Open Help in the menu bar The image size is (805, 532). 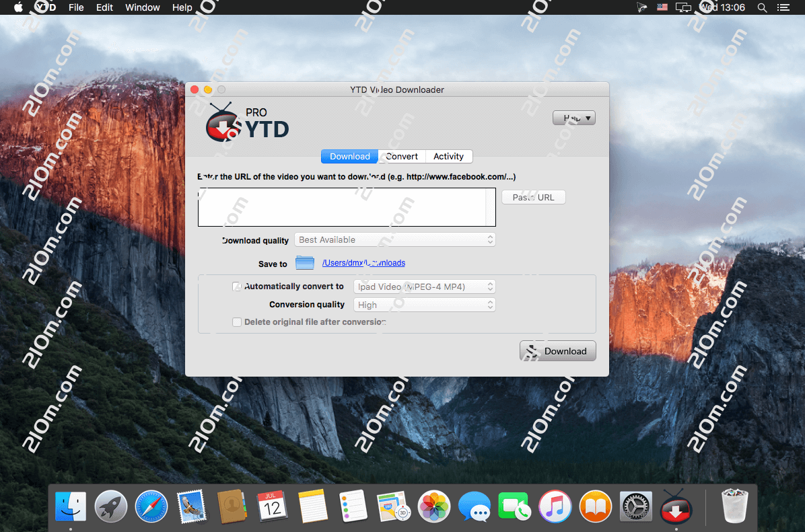click(x=182, y=7)
